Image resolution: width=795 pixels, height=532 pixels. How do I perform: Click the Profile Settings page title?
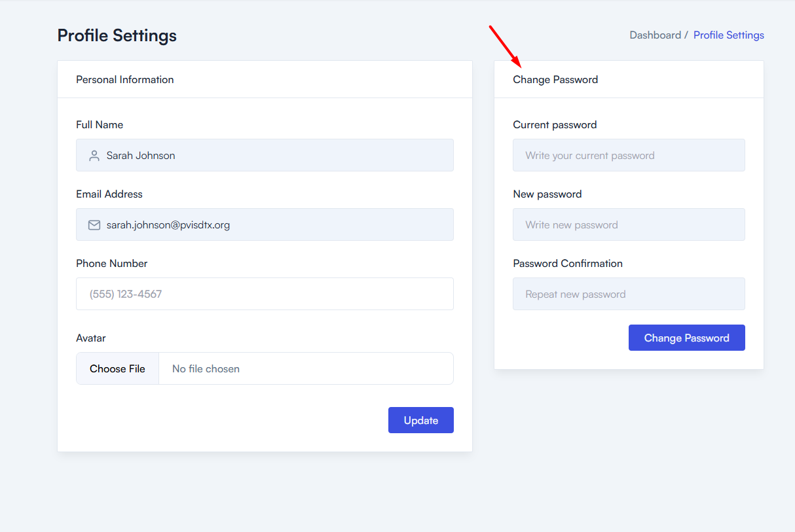click(117, 35)
